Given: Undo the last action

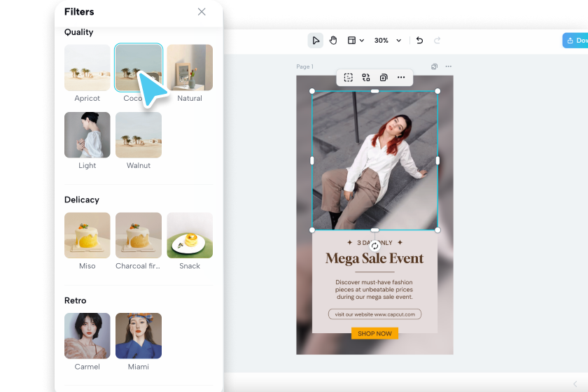Looking at the screenshot, I should 419,40.
